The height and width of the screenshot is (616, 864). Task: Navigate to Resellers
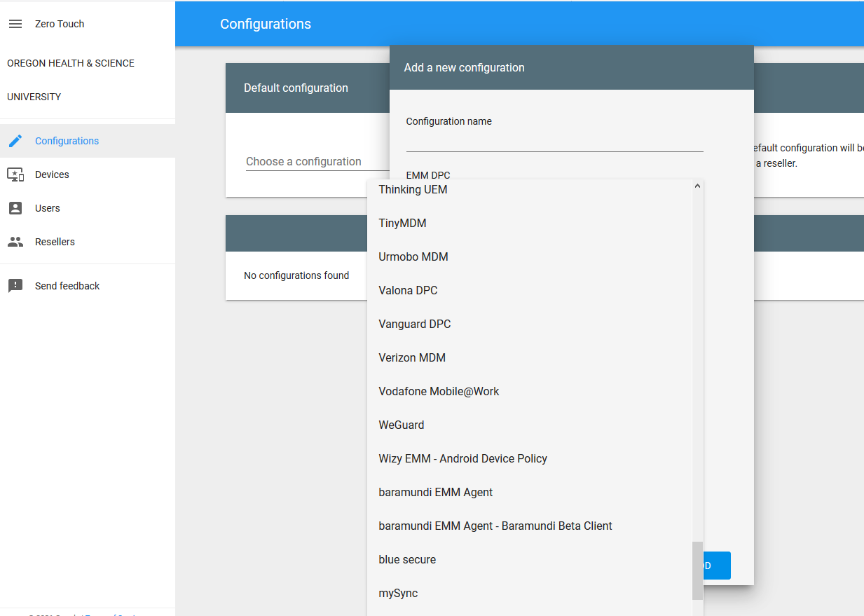click(88, 242)
